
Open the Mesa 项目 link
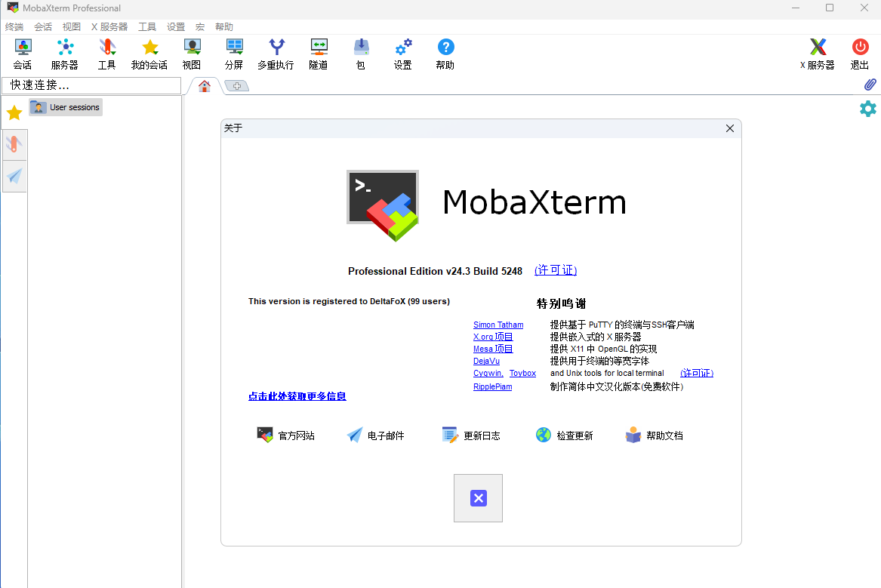(x=493, y=349)
